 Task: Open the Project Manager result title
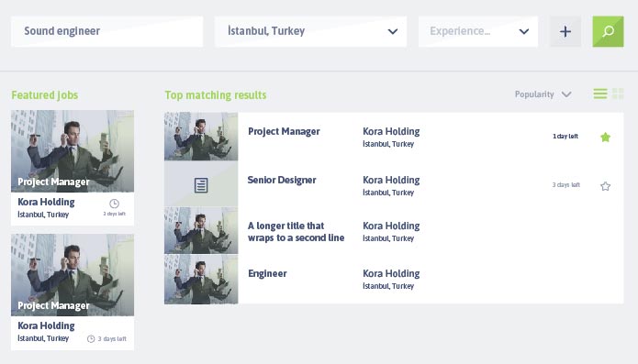pos(284,132)
